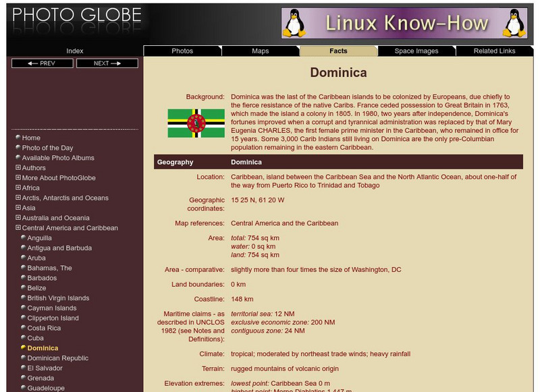Collapse Central America and Caribbean node

click(x=18, y=228)
